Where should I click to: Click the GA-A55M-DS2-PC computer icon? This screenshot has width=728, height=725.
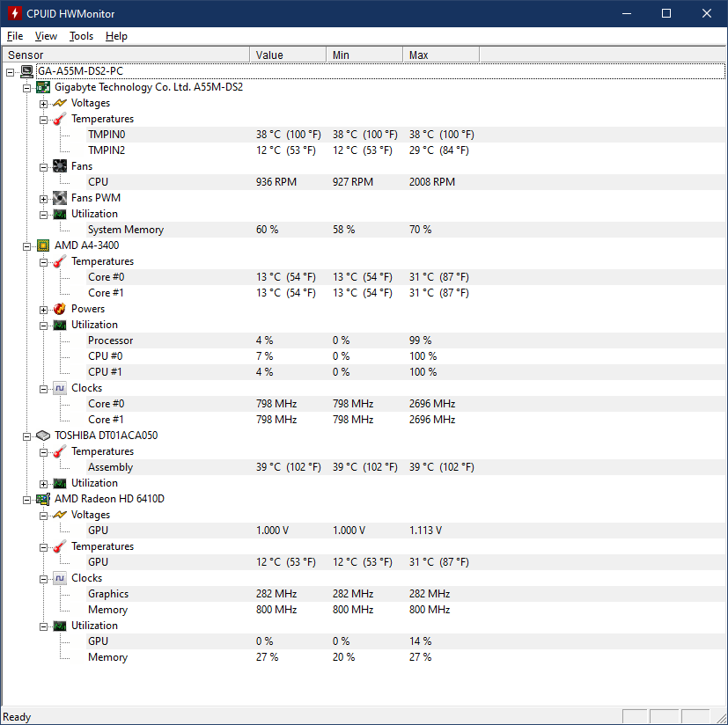click(x=27, y=71)
